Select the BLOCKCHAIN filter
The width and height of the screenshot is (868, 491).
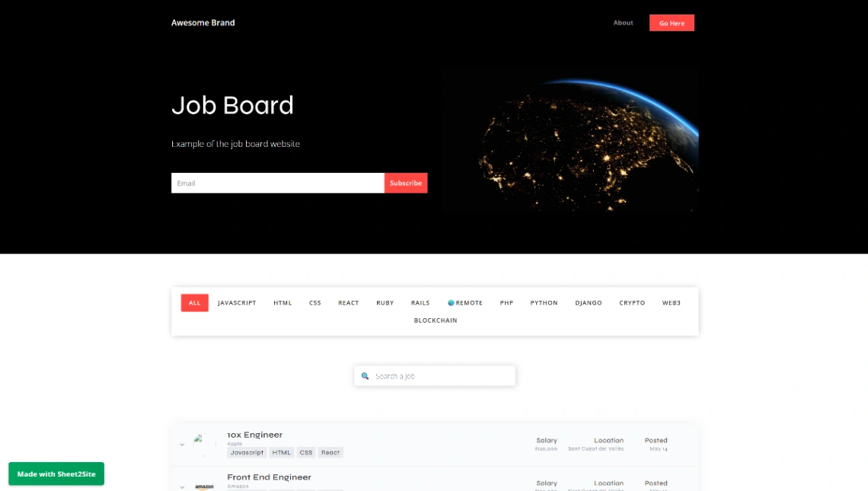pos(435,320)
